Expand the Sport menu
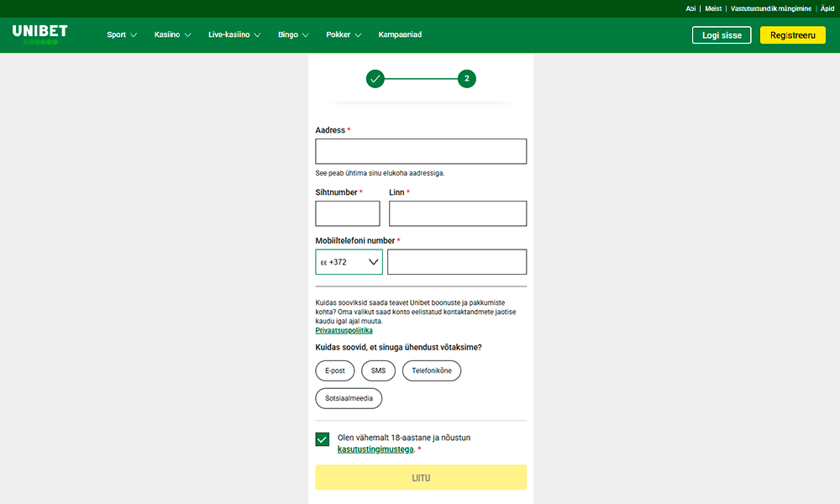Screen dimensions: 840x504 [122, 35]
